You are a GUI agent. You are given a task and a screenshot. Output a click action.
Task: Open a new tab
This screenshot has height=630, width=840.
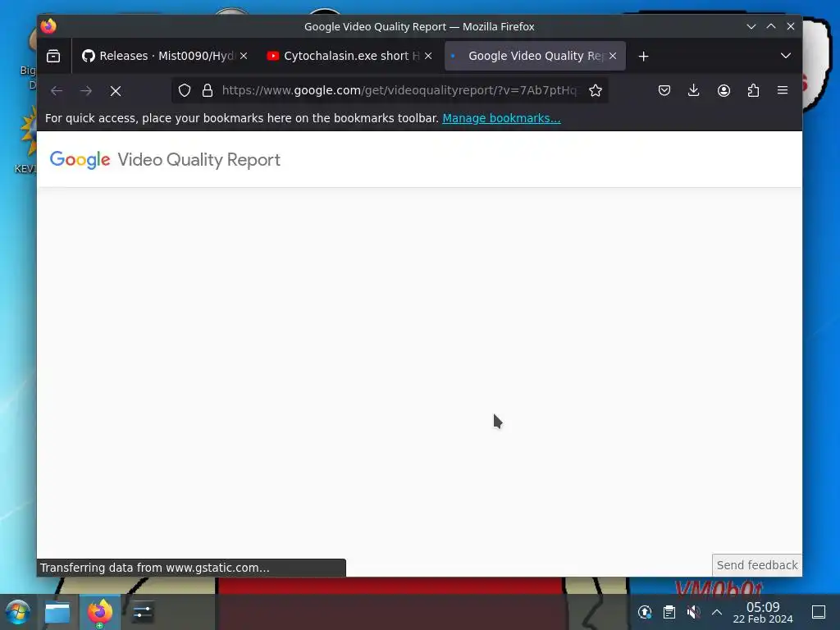(643, 56)
